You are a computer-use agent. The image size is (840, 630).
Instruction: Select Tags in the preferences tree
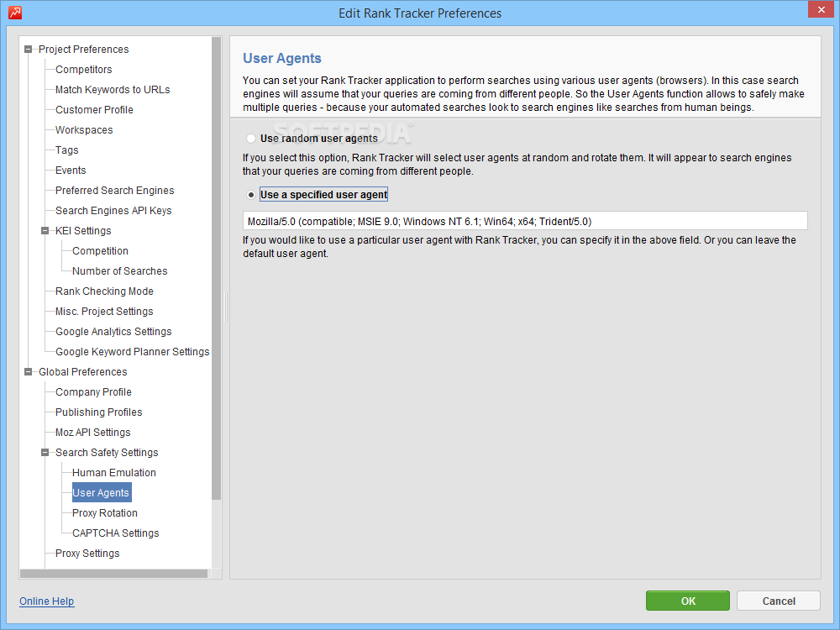pyautogui.click(x=67, y=150)
